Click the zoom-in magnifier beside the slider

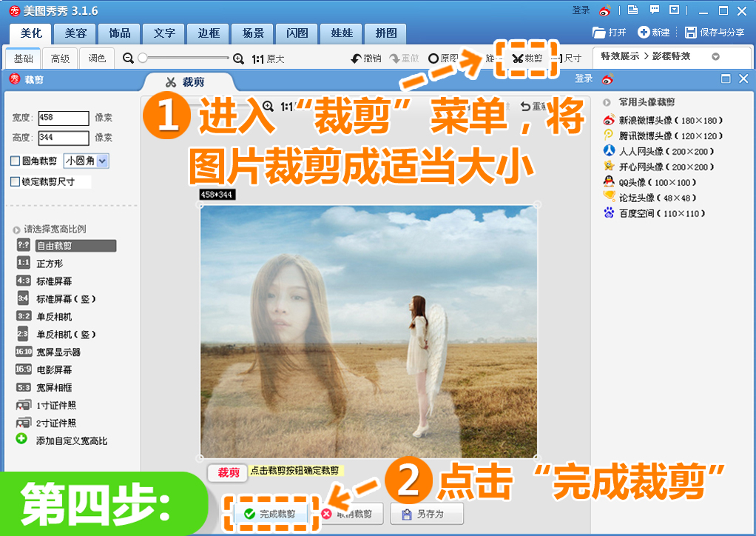click(238, 58)
